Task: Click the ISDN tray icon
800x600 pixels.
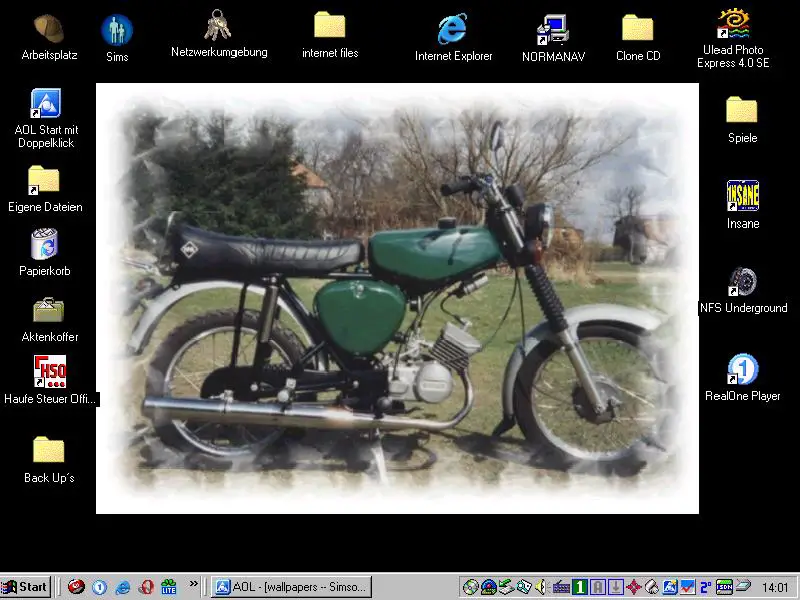Action: click(x=725, y=587)
